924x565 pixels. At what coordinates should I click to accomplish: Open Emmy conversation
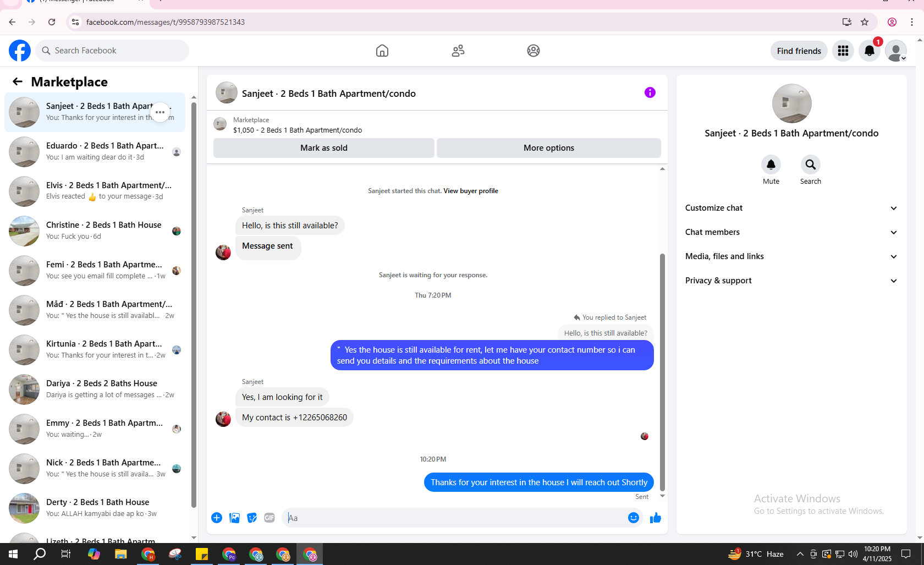[x=95, y=429]
